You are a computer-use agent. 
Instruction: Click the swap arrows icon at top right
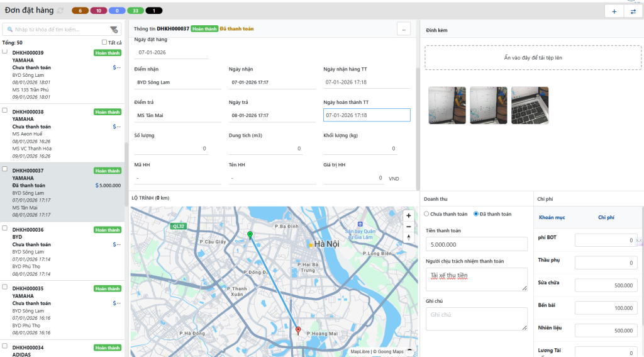(x=633, y=11)
